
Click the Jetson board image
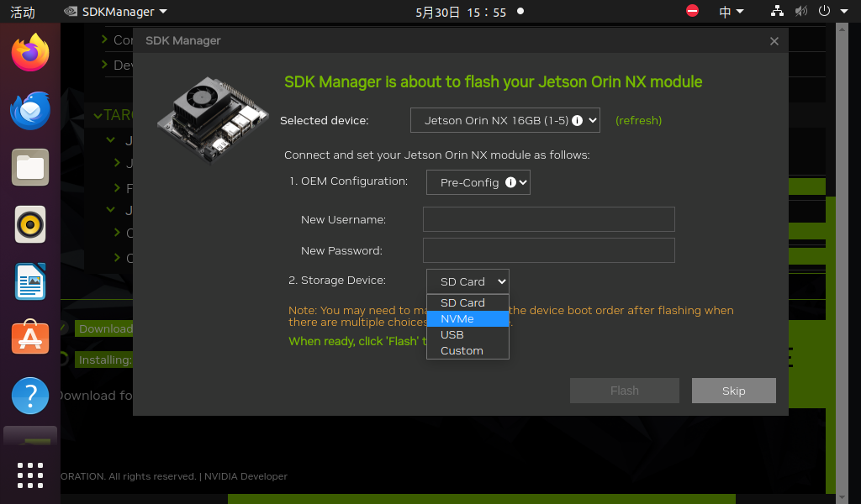pyautogui.click(x=213, y=120)
